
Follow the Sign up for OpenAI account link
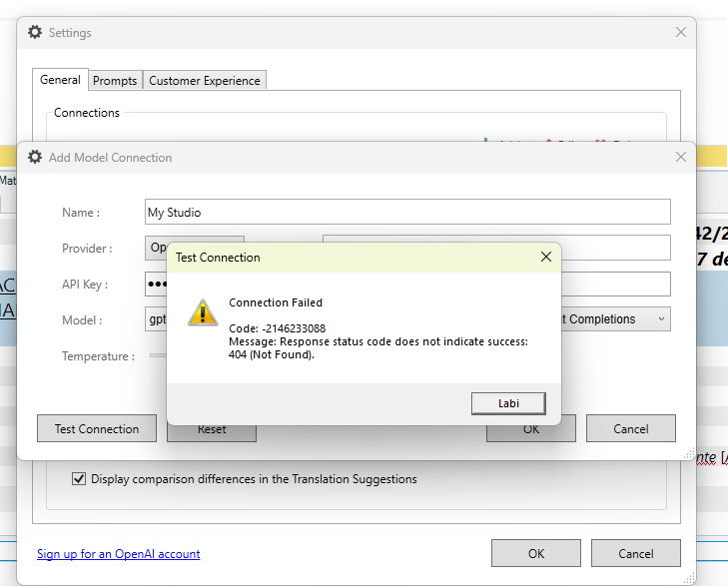(118, 554)
